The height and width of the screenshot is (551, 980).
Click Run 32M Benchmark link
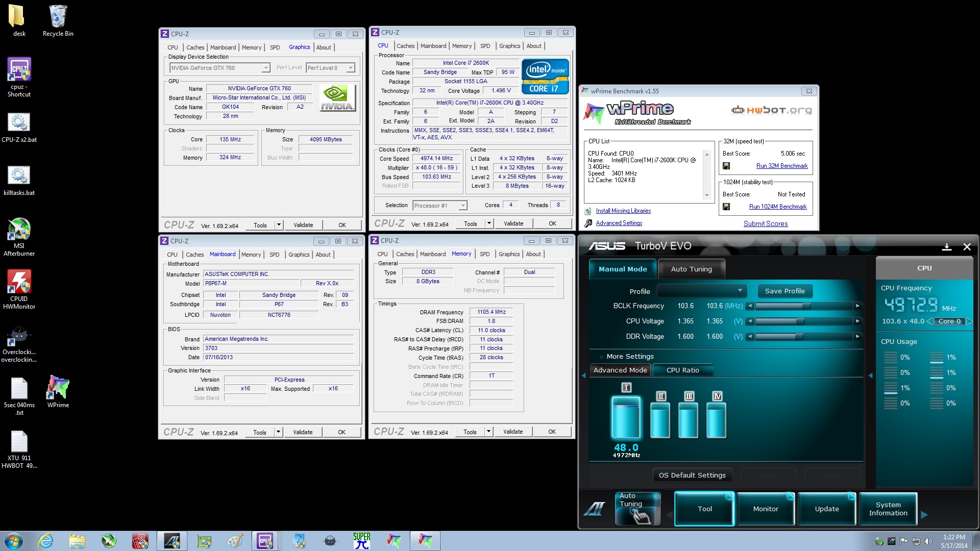782,166
